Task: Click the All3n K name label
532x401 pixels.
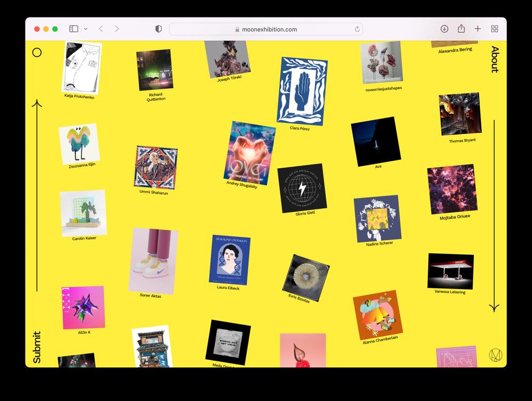Action: (84, 332)
